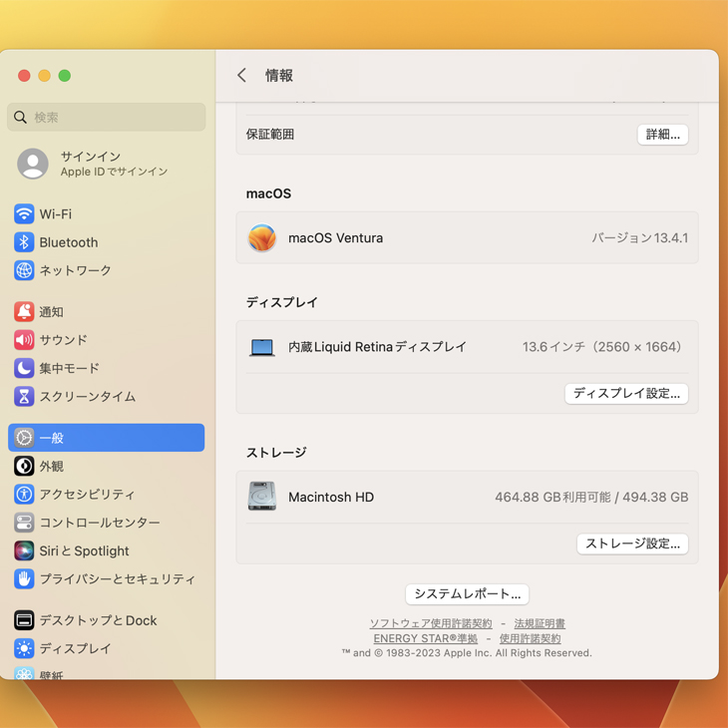728x728 pixels.
Task: Open 法規証明書 link
Action: (540, 623)
